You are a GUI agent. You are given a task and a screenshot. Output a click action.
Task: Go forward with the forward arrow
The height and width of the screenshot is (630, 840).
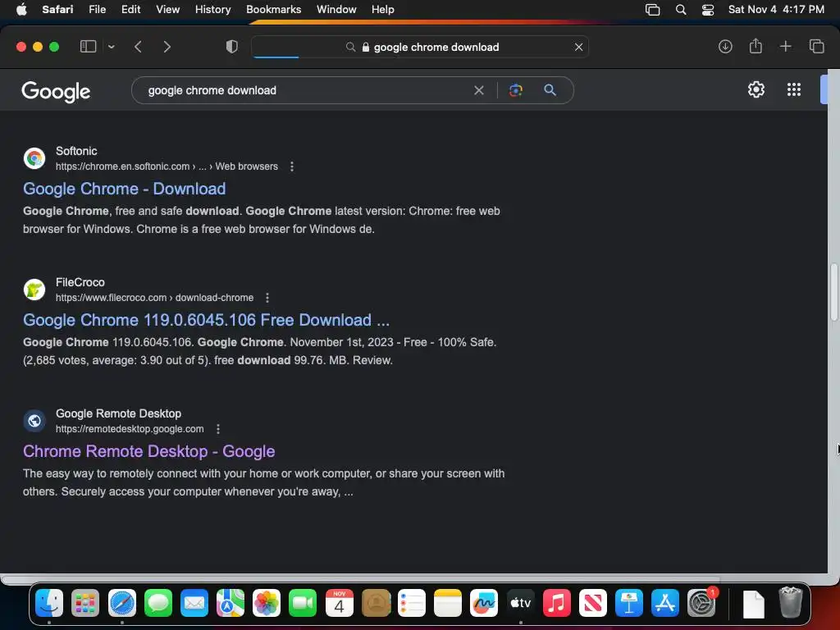pyautogui.click(x=167, y=47)
